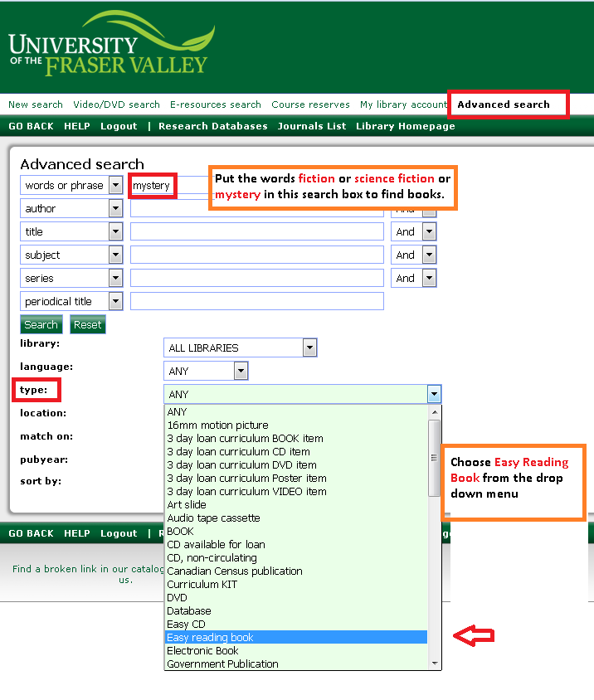Select 3 day loan curriculum VIDEO item

(296, 492)
